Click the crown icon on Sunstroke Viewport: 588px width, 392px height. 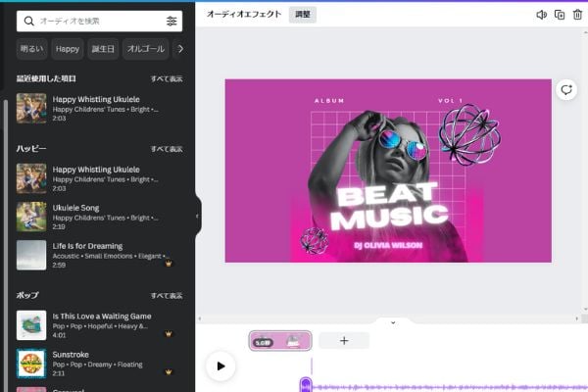[169, 372]
